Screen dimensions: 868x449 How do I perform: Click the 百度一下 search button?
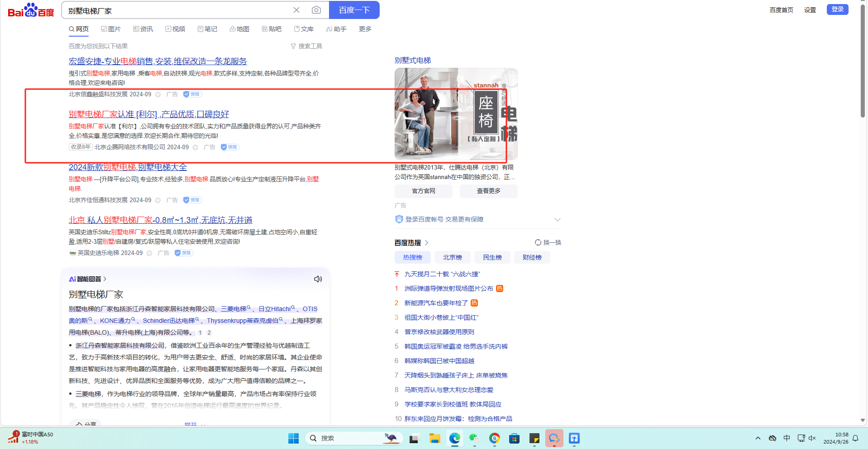tap(354, 10)
